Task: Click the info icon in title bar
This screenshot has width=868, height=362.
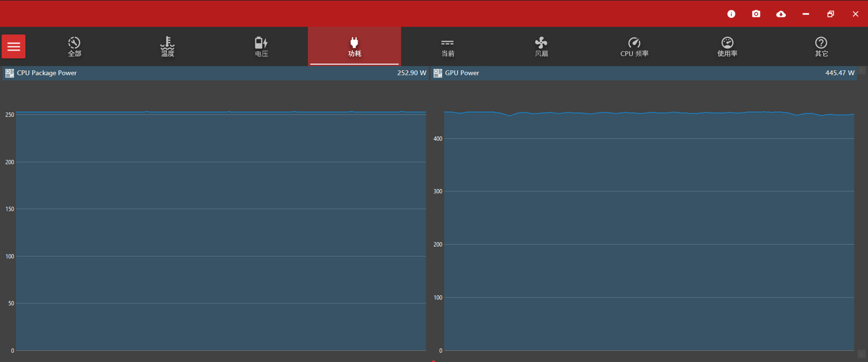Action: tap(731, 14)
